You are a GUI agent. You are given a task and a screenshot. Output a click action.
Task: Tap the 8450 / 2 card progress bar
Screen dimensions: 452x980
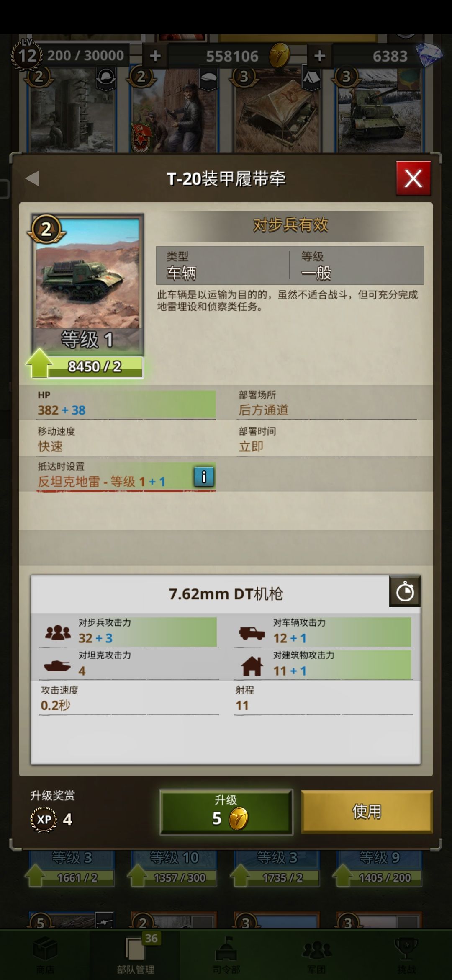(x=94, y=367)
